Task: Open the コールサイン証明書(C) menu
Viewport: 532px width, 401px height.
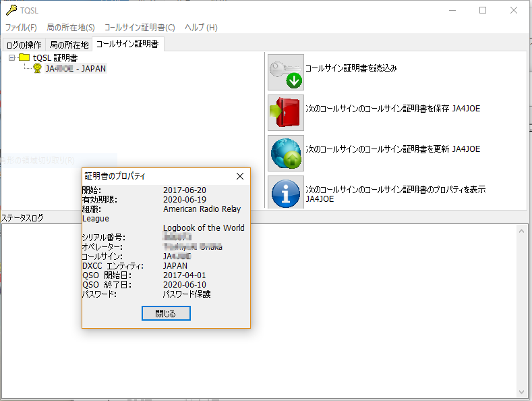Action: click(x=140, y=27)
